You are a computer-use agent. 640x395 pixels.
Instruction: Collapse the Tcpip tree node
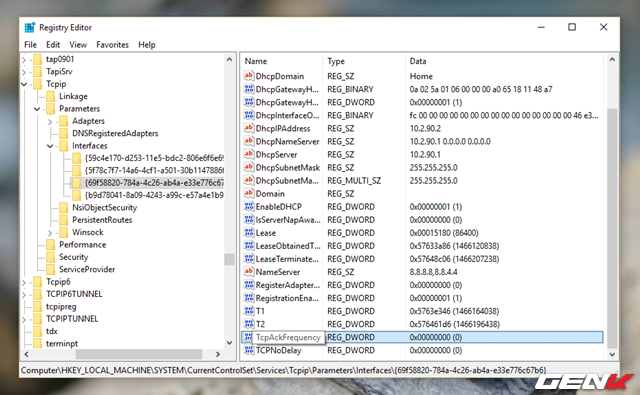coord(24,84)
